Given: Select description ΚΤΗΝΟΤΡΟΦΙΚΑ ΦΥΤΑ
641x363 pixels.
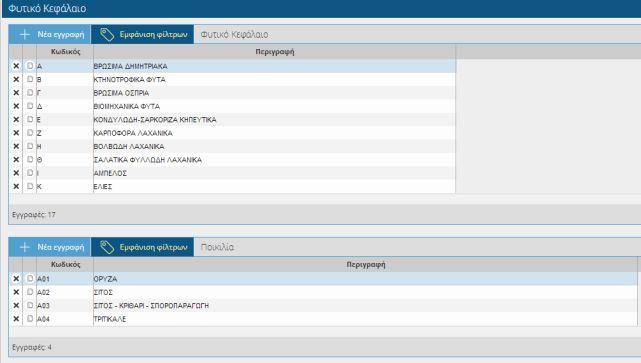Looking at the screenshot, I should point(130,79).
